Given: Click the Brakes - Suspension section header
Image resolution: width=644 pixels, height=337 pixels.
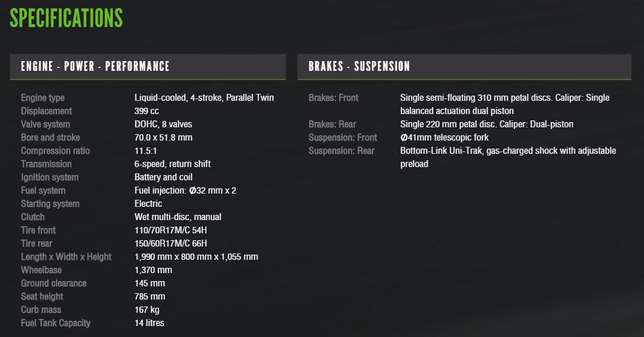Looking at the screenshot, I should coord(359,66).
